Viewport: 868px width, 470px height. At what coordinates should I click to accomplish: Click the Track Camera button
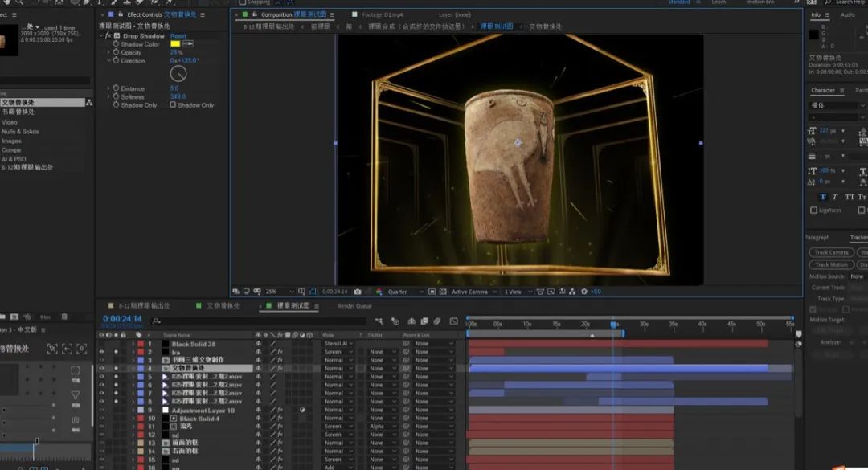(x=831, y=252)
